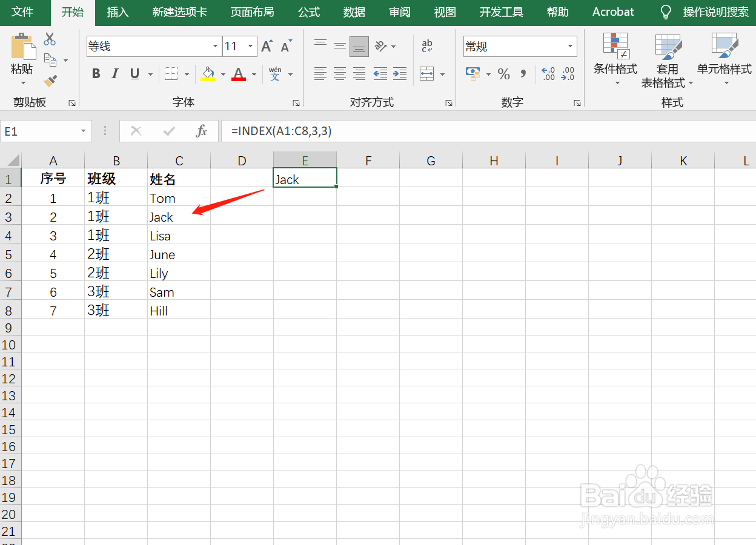Viewport: 756px width, 545px height.
Task: Select cell C3 containing Jack
Action: (179, 217)
